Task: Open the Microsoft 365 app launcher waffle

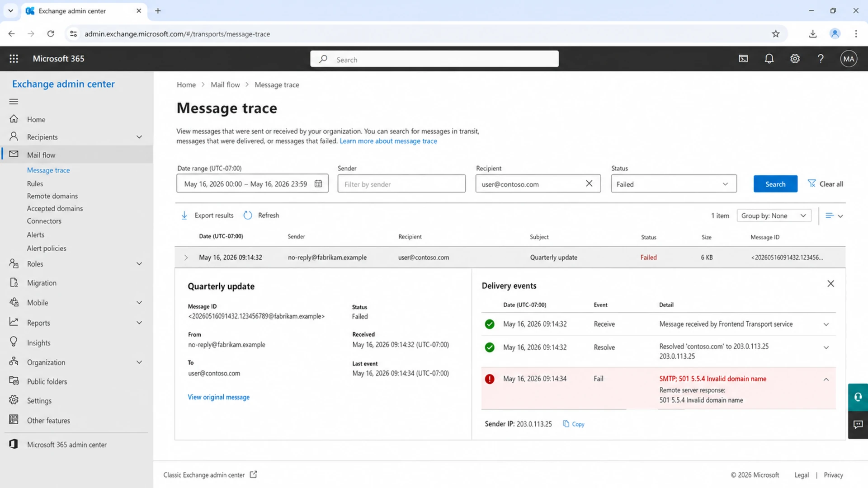Action: pyautogui.click(x=14, y=59)
